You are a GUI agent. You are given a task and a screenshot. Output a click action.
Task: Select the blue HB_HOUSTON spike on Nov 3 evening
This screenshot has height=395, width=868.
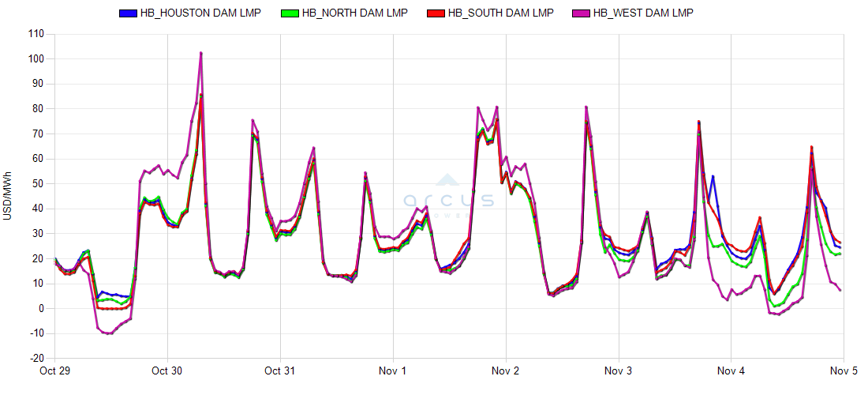[x=713, y=176]
